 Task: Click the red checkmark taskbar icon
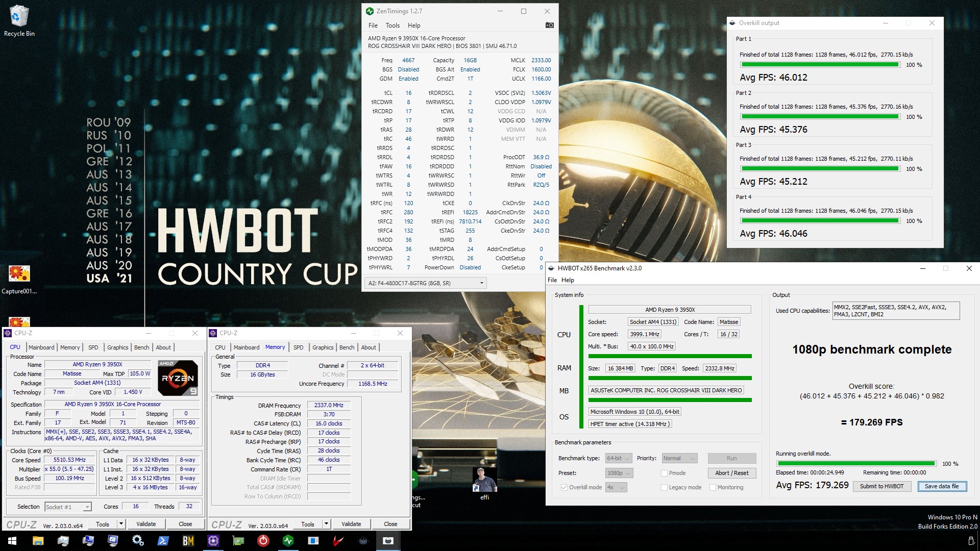338,541
